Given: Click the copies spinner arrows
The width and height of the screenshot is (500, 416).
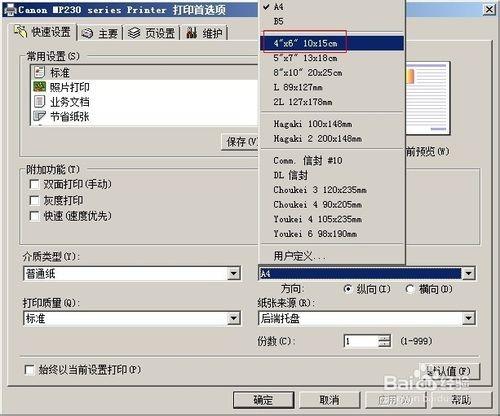Looking at the screenshot, I should point(385,341).
